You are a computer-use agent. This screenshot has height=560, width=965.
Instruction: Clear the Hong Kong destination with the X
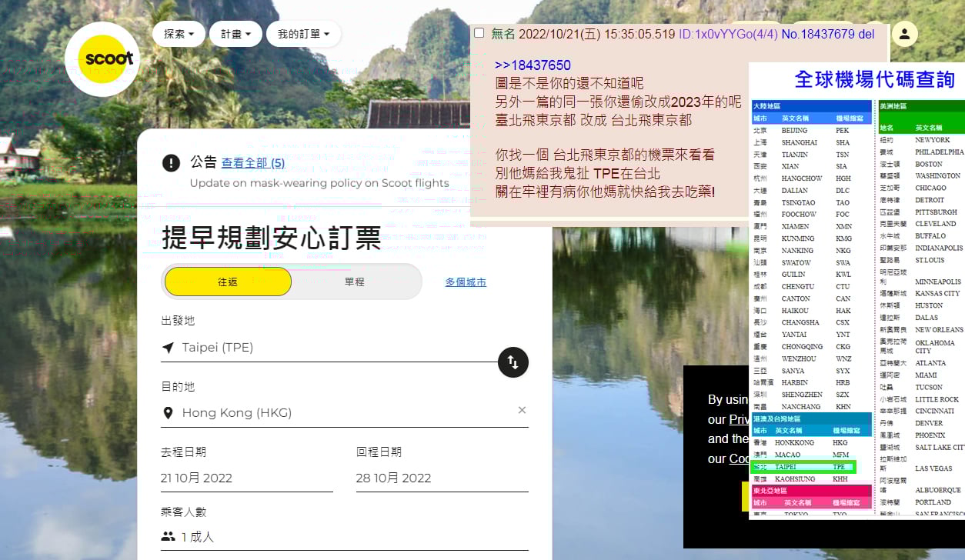coord(522,410)
